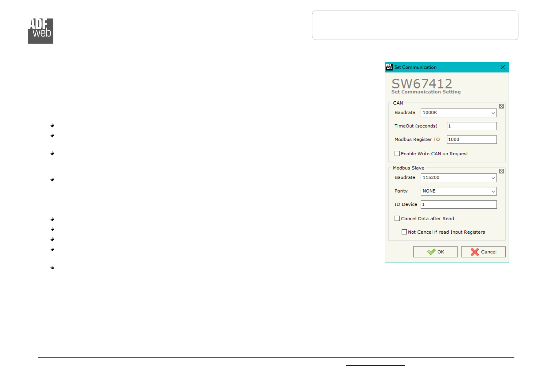The image size is (555, 392).
Task: Click the CAN group box X icon
Action: coord(501,106)
